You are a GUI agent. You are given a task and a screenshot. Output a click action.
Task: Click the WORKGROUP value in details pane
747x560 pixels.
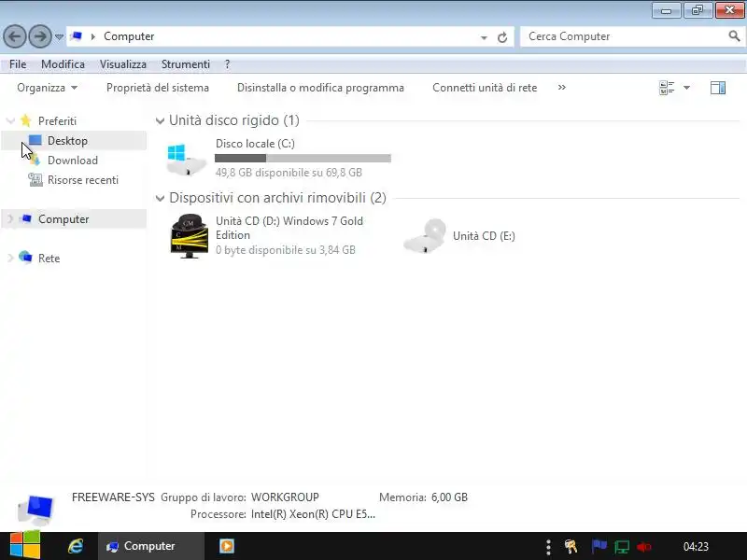[285, 497]
